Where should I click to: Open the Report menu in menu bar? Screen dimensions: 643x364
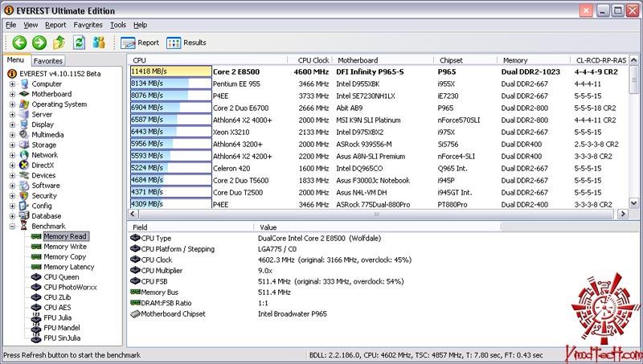pyautogui.click(x=55, y=25)
